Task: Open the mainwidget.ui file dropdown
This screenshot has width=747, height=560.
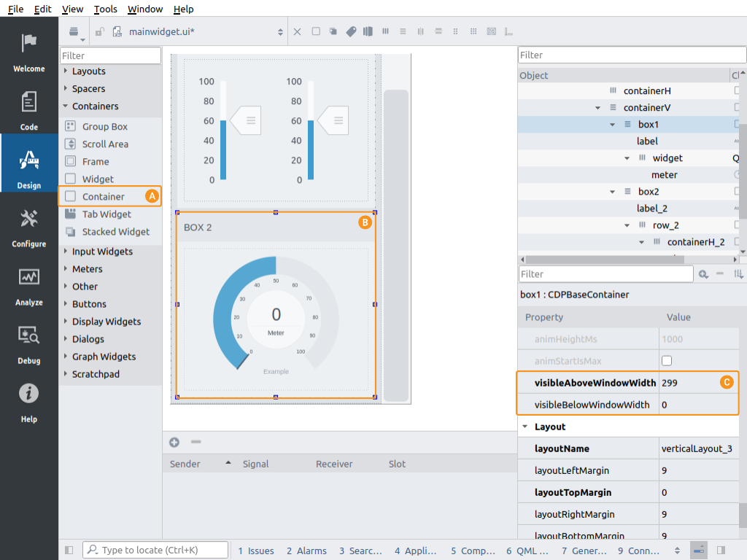Action: (280, 32)
